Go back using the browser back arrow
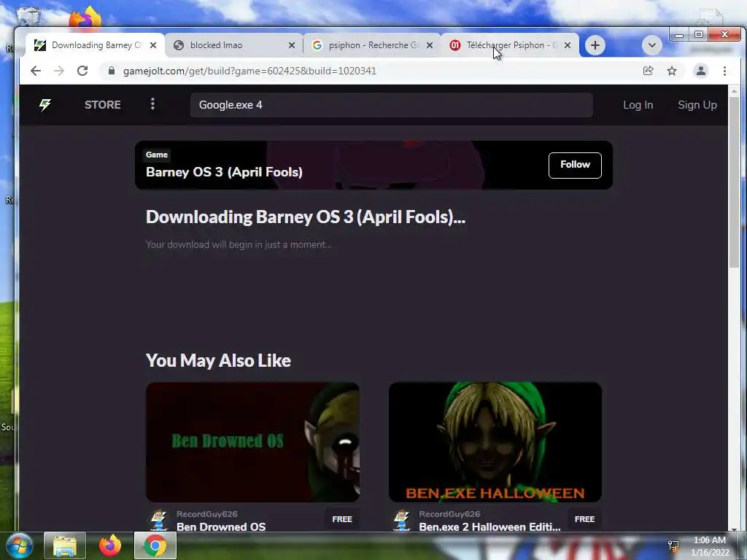747x560 pixels. pyautogui.click(x=36, y=71)
